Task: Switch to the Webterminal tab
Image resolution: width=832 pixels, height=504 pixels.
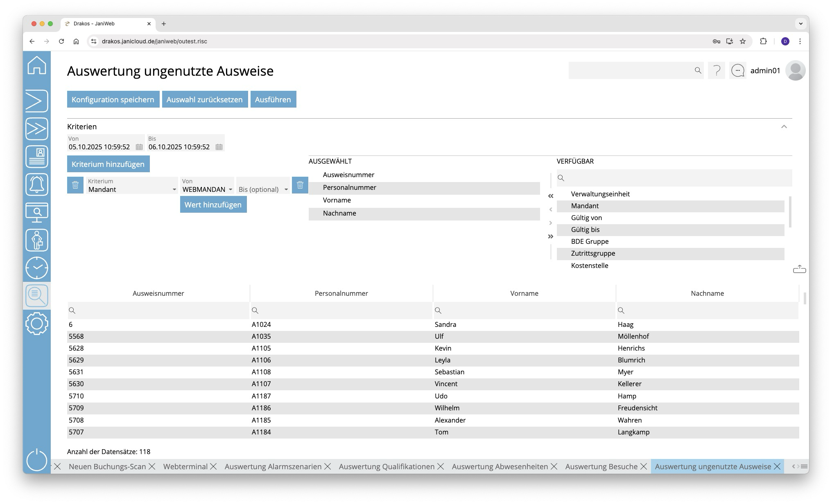Action: tap(185, 467)
